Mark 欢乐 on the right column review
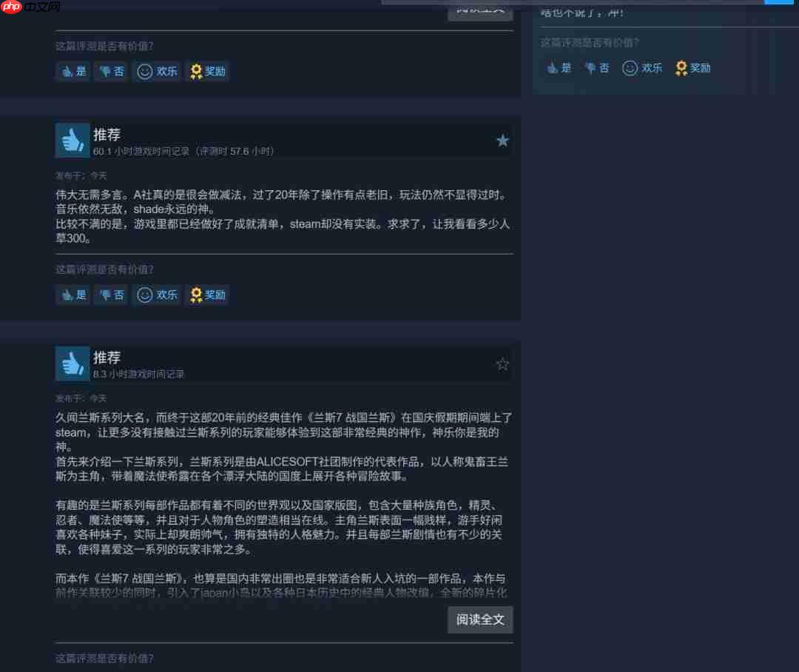This screenshot has height=672, width=799. [642, 68]
